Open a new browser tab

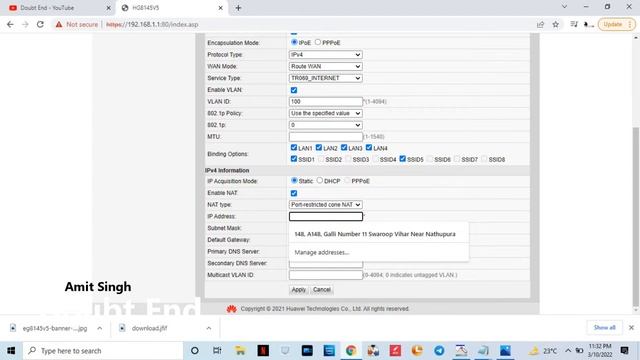point(238,8)
